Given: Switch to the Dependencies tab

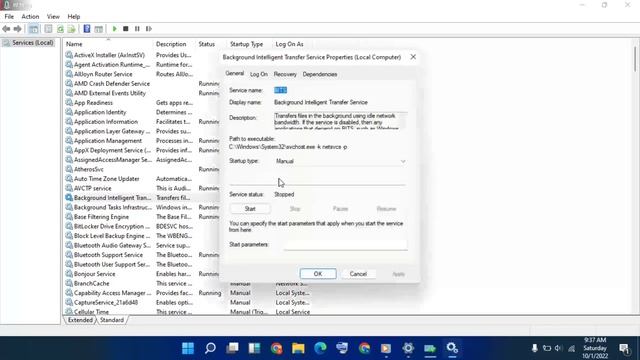Looking at the screenshot, I should pyautogui.click(x=320, y=74).
